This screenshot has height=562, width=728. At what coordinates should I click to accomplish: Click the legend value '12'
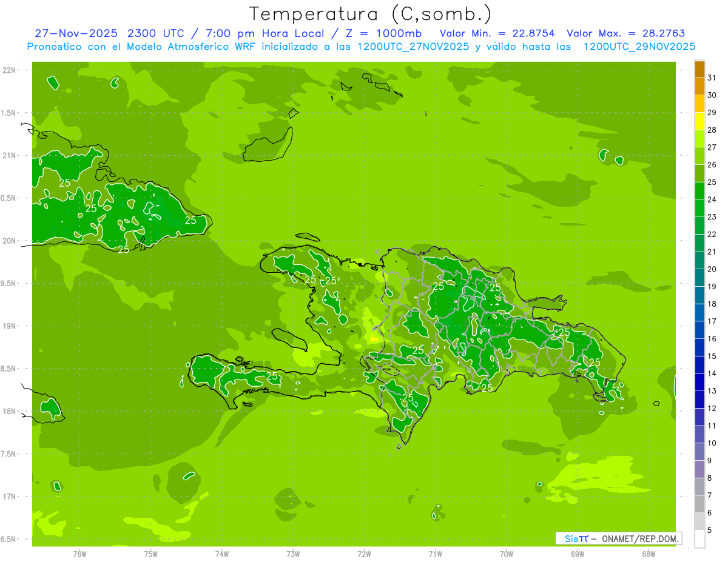point(712,409)
